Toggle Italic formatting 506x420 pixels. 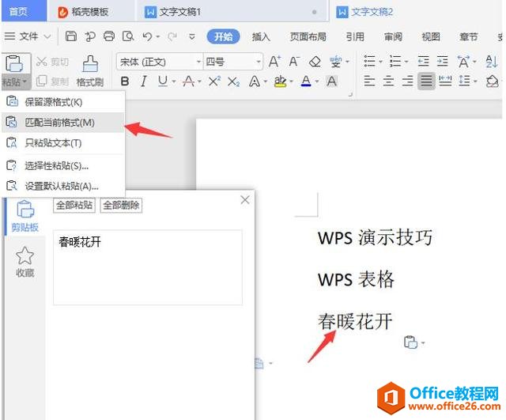tap(144, 81)
